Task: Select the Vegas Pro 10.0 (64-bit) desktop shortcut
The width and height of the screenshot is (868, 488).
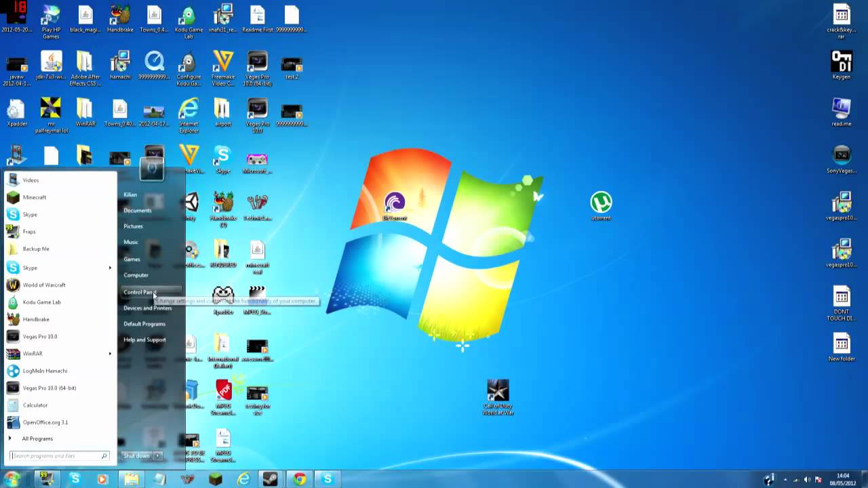Action: point(258,68)
